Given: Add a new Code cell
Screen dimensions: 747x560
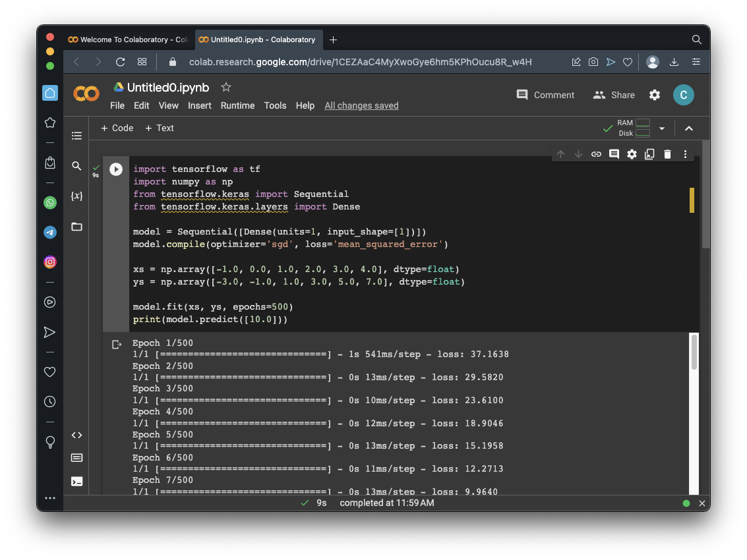Looking at the screenshot, I should [x=117, y=128].
